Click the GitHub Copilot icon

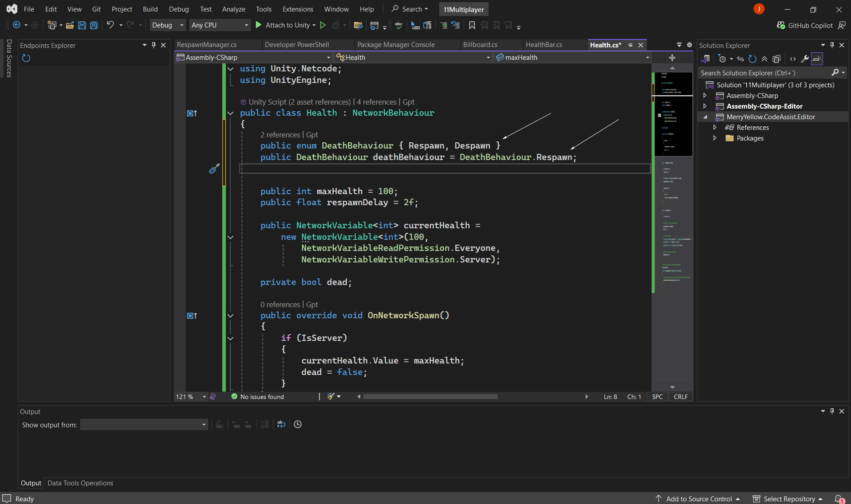coord(781,25)
